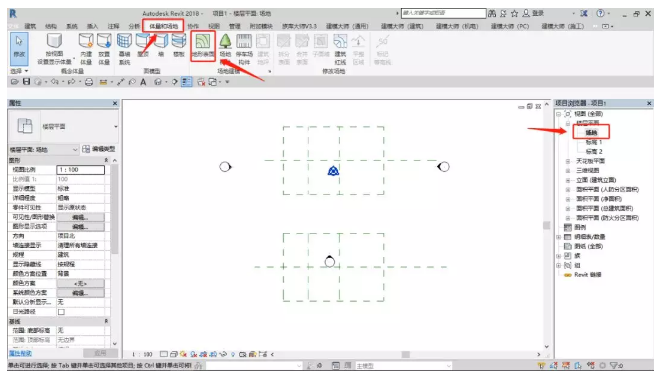Click the Revit application 'R' logo button
This screenshot has height=376, width=660.
click(13, 14)
